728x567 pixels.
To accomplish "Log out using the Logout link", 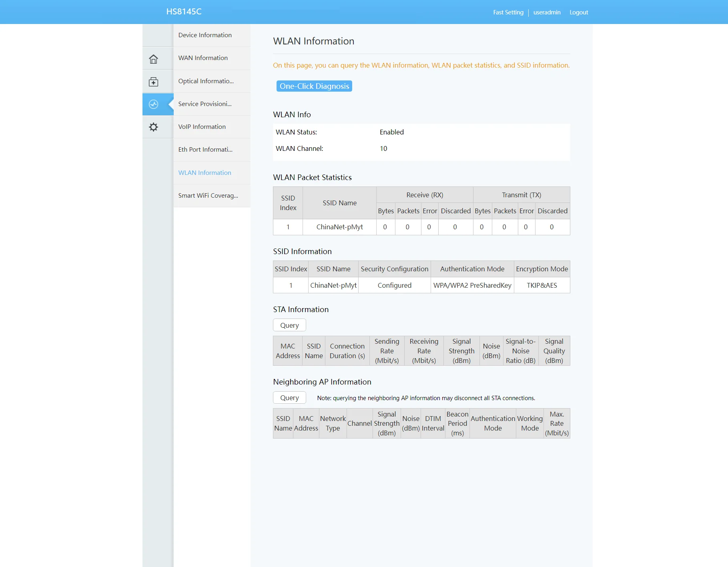I will 579,12.
